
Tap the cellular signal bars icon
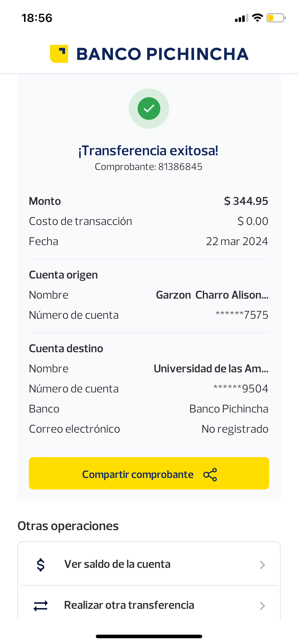click(x=241, y=18)
